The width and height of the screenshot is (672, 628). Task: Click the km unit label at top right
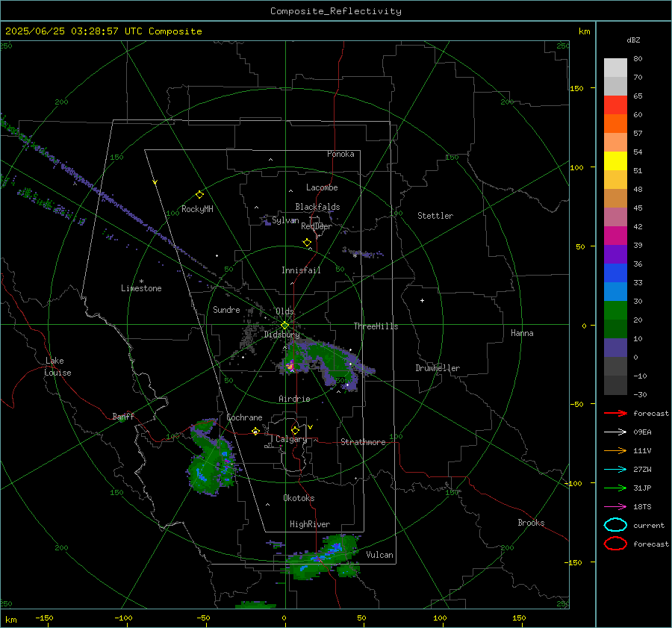(x=584, y=31)
